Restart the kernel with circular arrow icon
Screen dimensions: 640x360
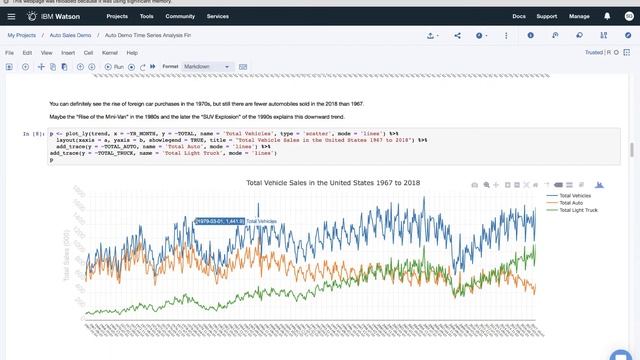(142, 67)
